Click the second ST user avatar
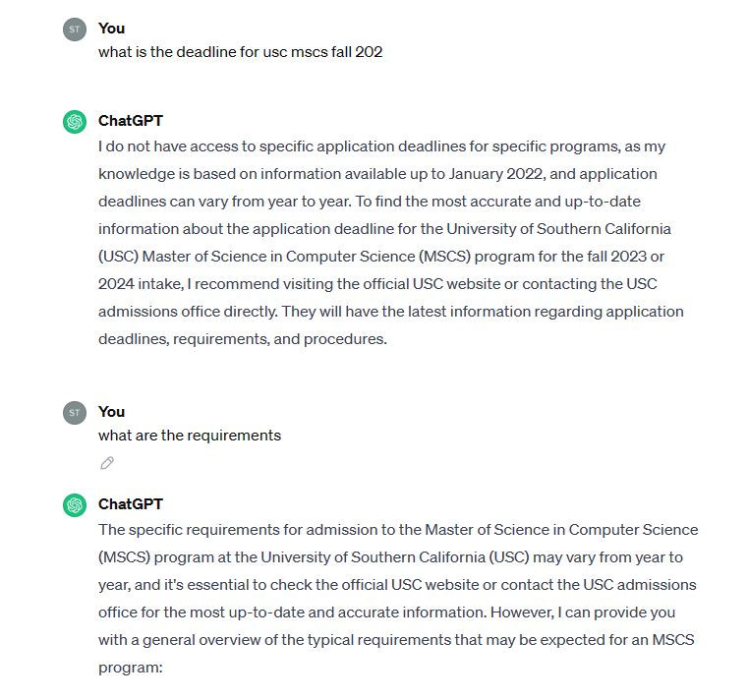The width and height of the screenshot is (748, 700). click(75, 413)
